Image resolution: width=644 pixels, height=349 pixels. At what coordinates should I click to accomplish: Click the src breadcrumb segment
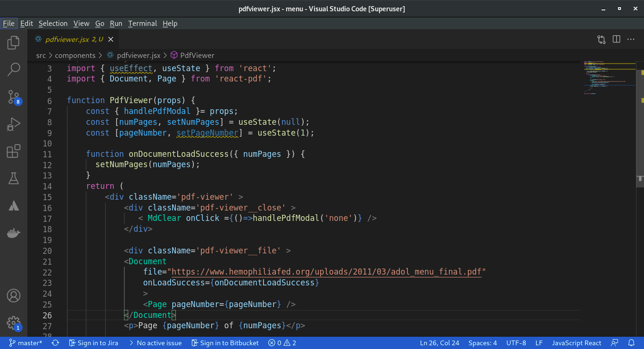point(41,55)
